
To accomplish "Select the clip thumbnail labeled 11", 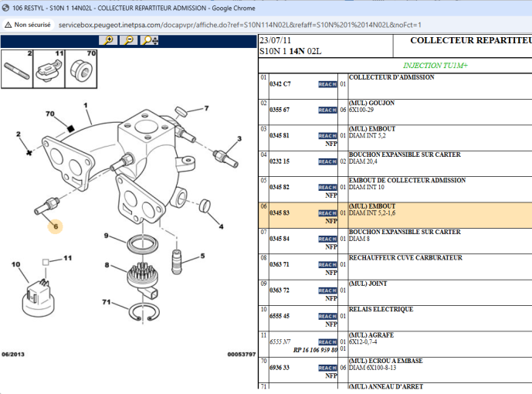I will coord(49,70).
